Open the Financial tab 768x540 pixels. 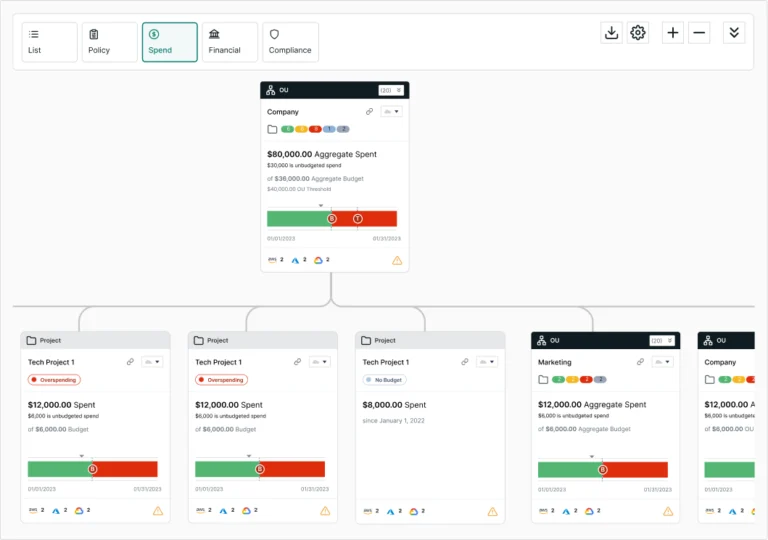(230, 42)
